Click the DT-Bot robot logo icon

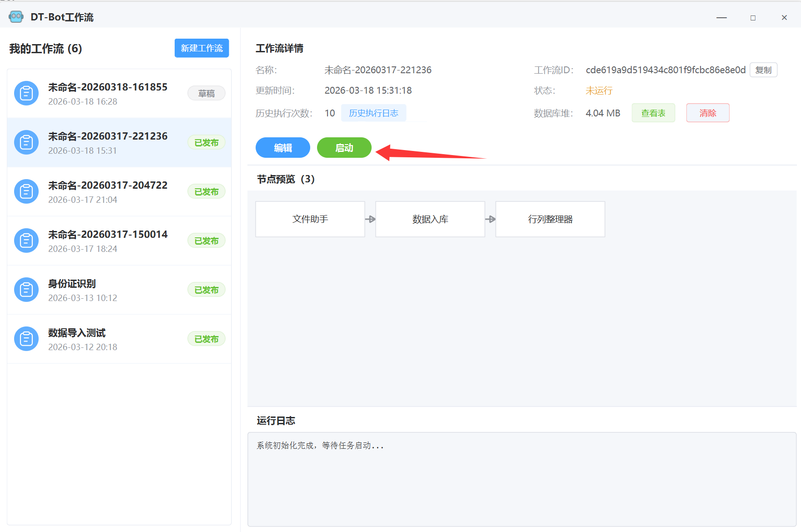click(16, 17)
